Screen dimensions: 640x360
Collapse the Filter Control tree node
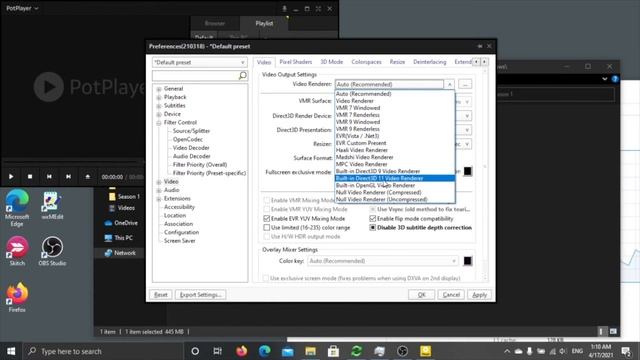159,122
